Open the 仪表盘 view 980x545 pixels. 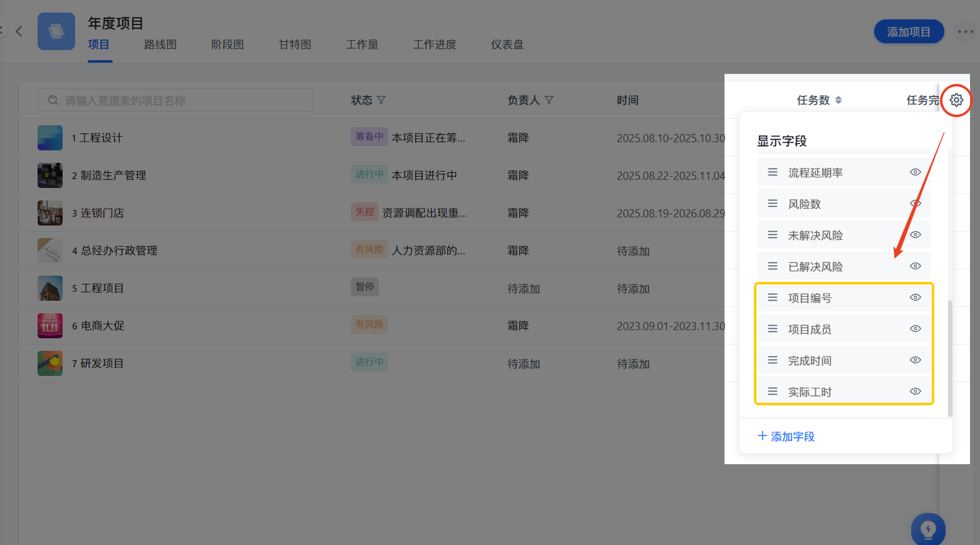(x=507, y=44)
